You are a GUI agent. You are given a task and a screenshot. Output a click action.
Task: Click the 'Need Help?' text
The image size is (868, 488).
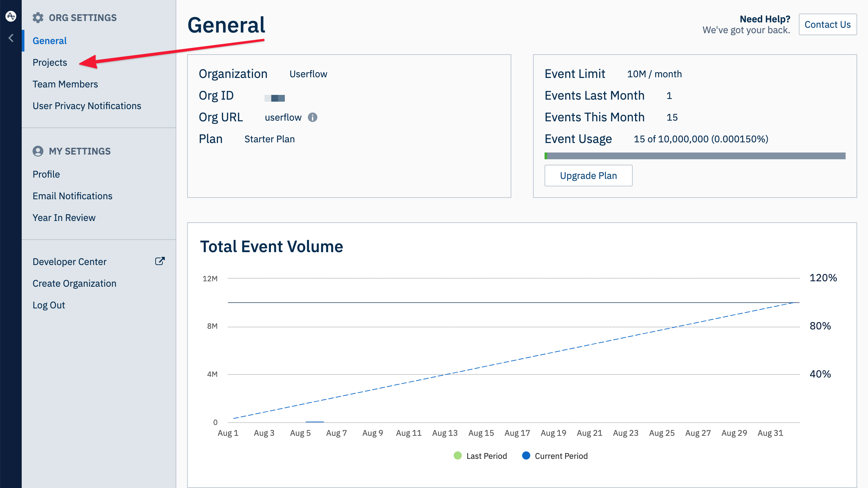[x=765, y=19]
